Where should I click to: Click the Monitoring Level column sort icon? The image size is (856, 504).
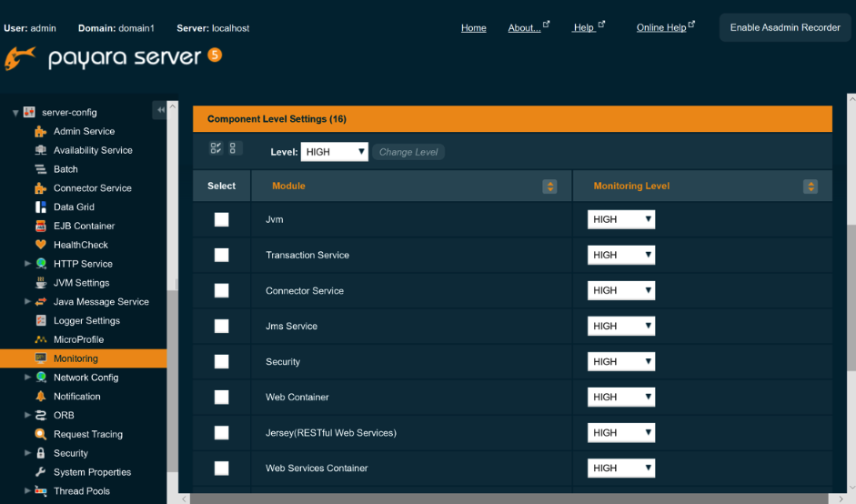(811, 186)
